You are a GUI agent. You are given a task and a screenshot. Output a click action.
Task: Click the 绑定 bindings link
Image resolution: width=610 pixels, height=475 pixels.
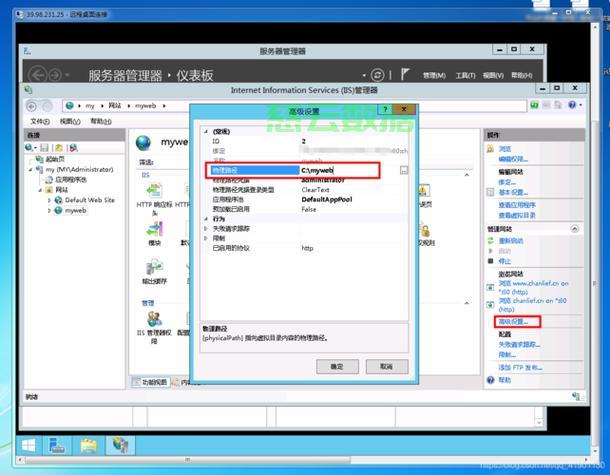coord(507,182)
